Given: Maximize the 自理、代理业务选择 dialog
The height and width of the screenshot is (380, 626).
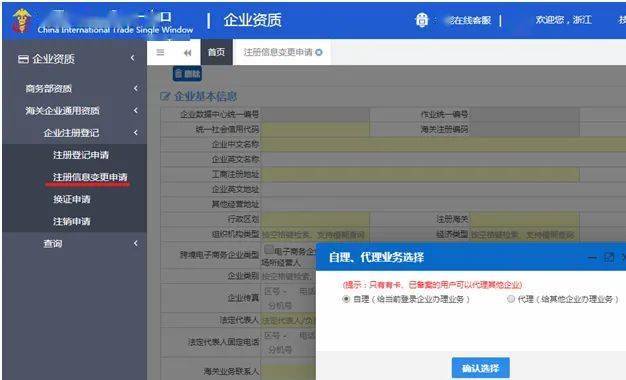Looking at the screenshot, I should (x=609, y=258).
